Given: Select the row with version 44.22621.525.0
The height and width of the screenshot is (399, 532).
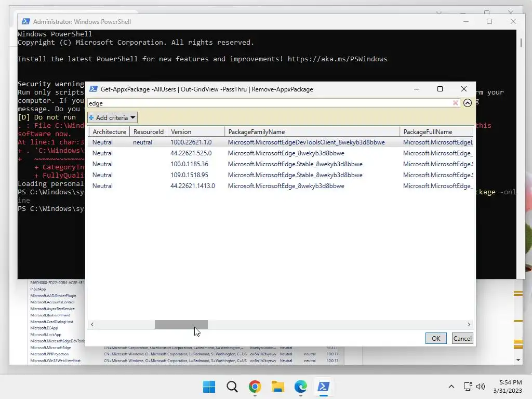Looking at the screenshot, I should [x=281, y=153].
